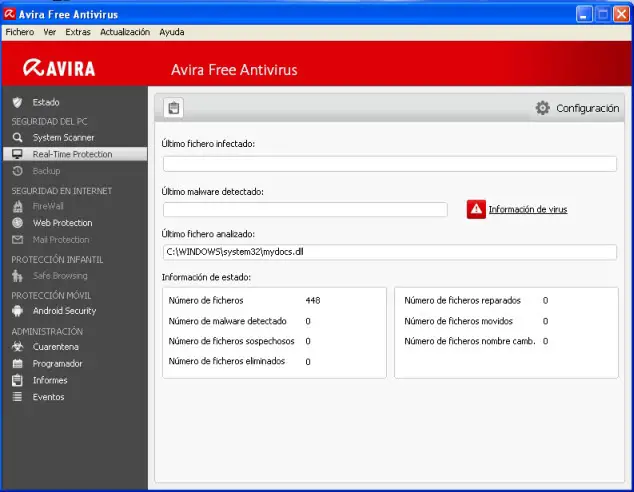
Task: Open Programador label
Action: [57, 363]
